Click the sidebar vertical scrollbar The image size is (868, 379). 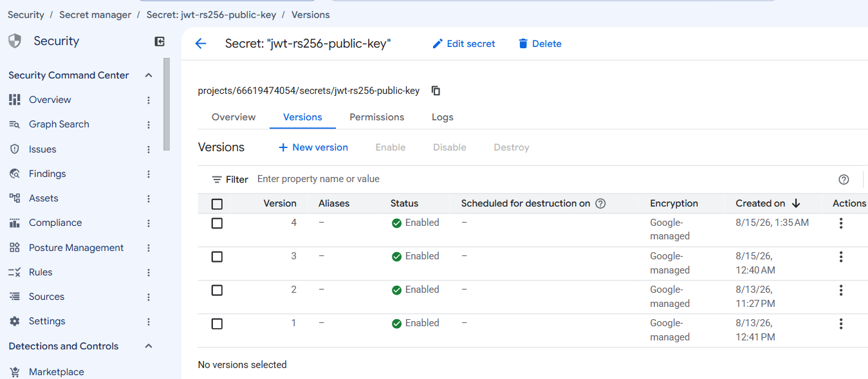point(167,104)
